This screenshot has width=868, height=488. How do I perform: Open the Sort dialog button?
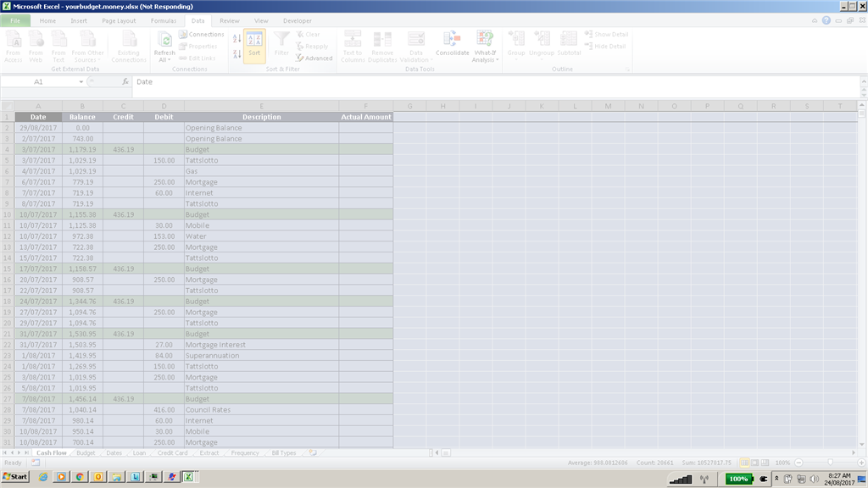tap(254, 46)
